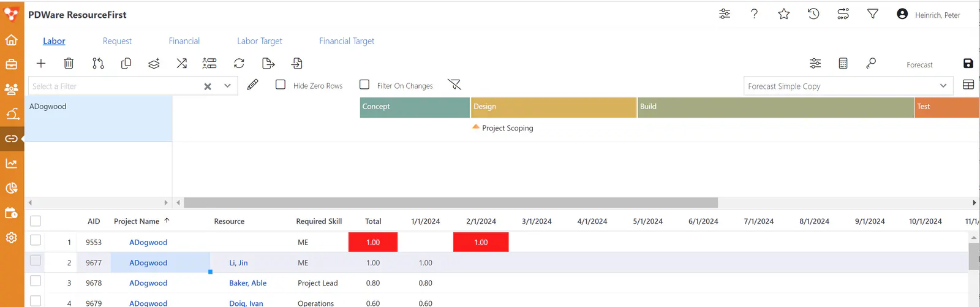Click the layers add icon
980x307 pixels.
pyautogui.click(x=154, y=63)
